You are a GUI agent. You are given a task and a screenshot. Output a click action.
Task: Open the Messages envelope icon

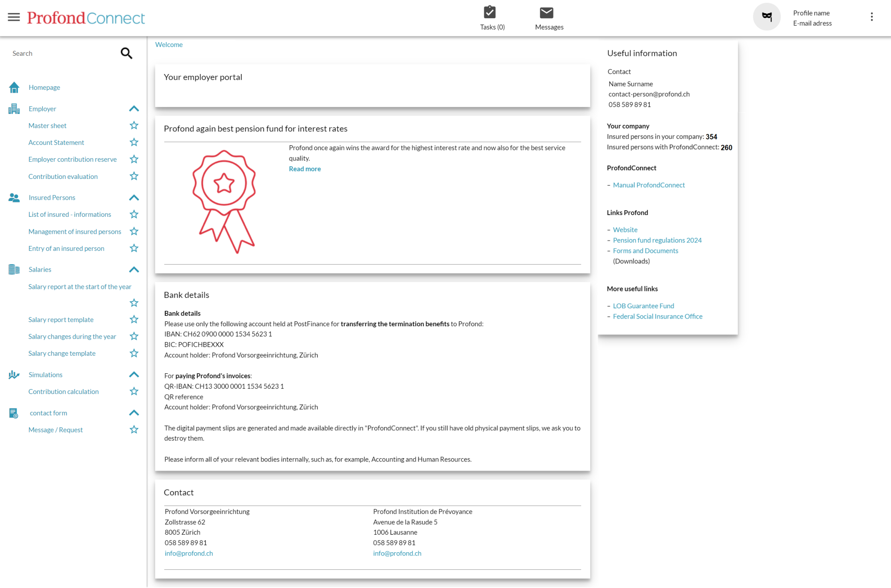(x=546, y=13)
